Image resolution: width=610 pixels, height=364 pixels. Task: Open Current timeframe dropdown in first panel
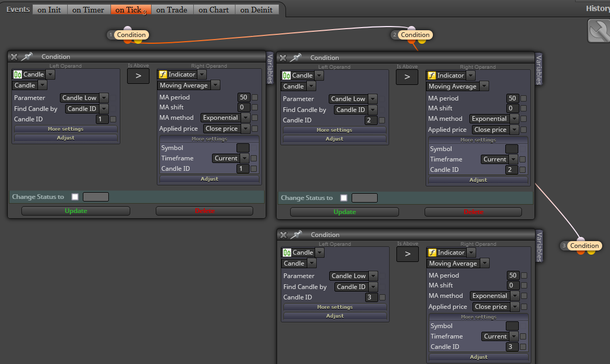245,158
